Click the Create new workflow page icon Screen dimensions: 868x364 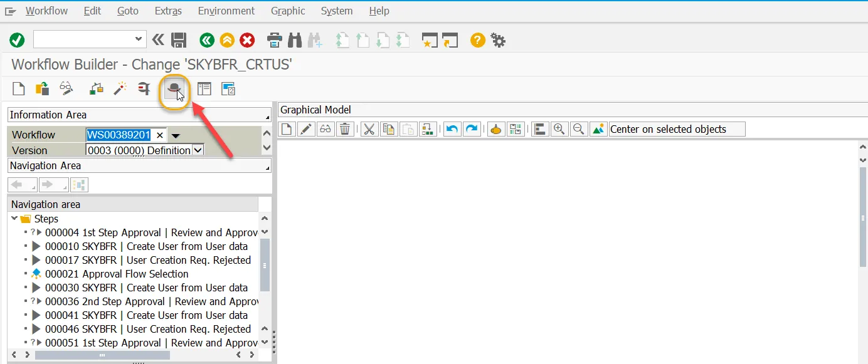(19, 89)
